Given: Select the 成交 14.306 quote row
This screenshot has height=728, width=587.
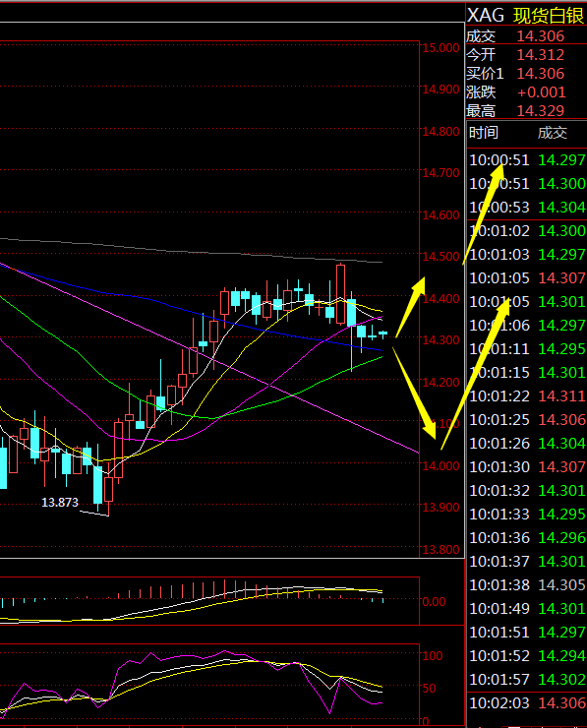Looking at the screenshot, I should (526, 36).
